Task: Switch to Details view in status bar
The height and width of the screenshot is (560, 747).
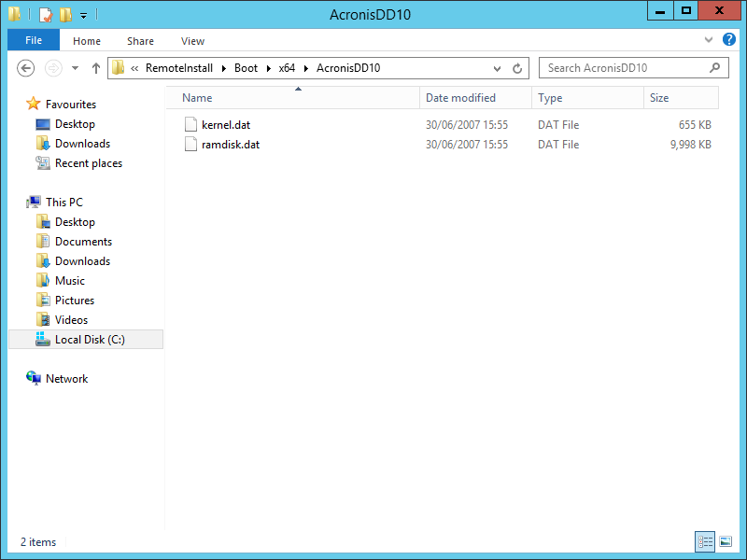Action: pyautogui.click(x=705, y=541)
